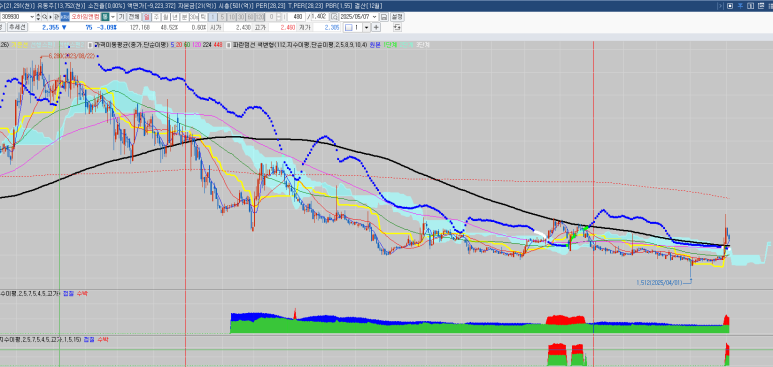Click the chart layout icon below 설정
Image resolution: width=773 pixels, height=367 pixels.
(397, 27)
